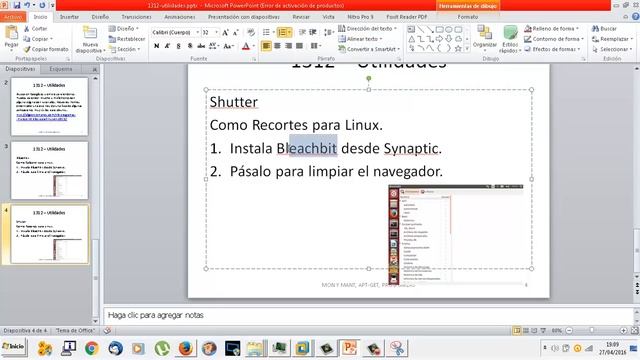Select slide 3 thumbnail

point(49,170)
